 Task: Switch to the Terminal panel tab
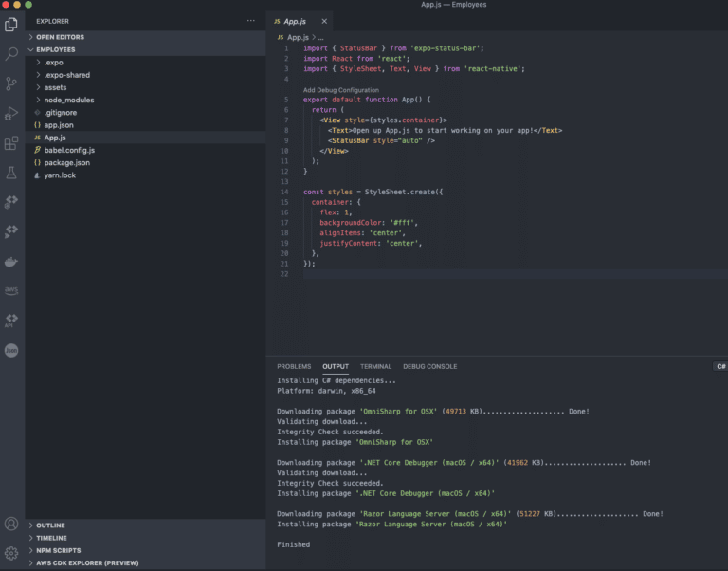coord(375,366)
